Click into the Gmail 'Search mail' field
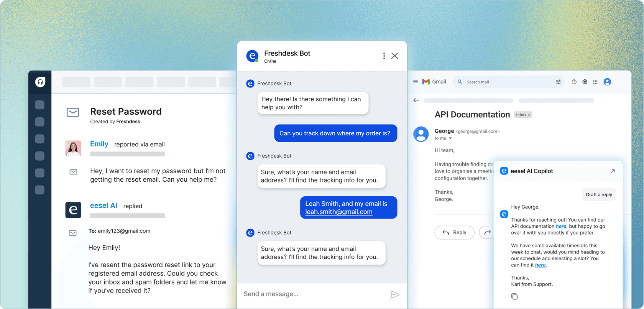 pos(508,82)
